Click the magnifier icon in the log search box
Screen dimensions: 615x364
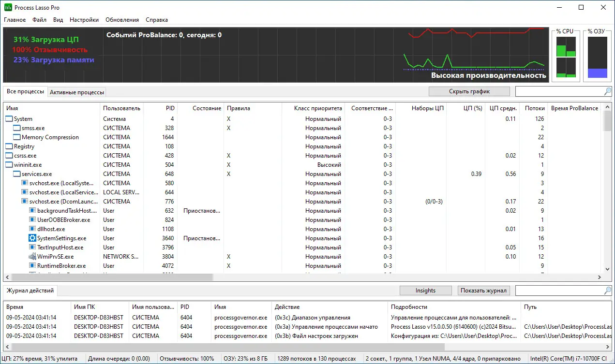606,291
